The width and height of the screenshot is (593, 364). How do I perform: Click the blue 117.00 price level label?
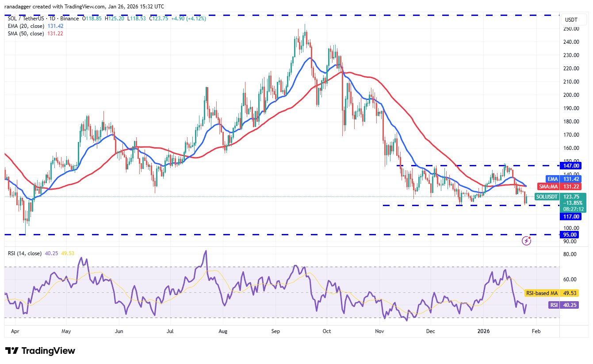tap(570, 217)
